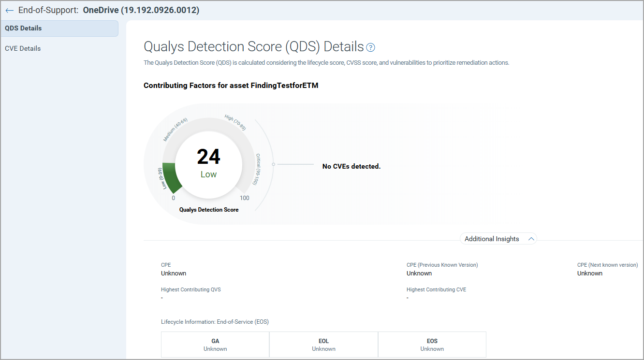The width and height of the screenshot is (644, 360).
Task: Click the EOS Unknown lifecycle cell
Action: click(x=432, y=345)
